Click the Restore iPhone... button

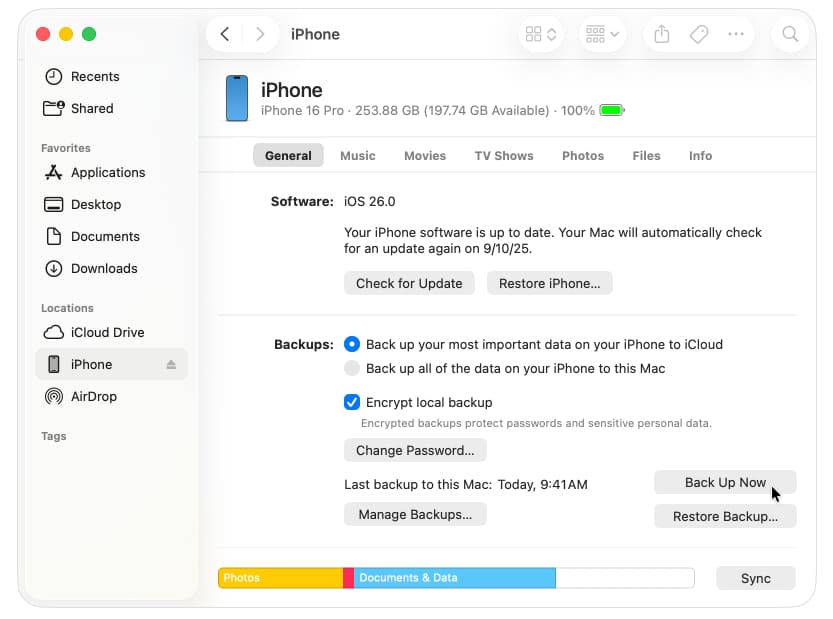(x=549, y=283)
